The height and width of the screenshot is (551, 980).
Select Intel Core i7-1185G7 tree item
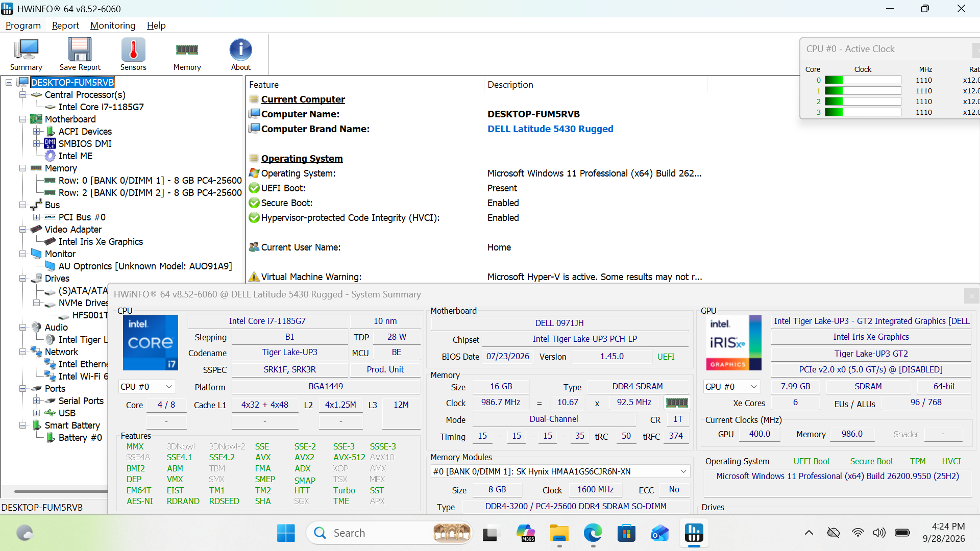pyautogui.click(x=101, y=107)
